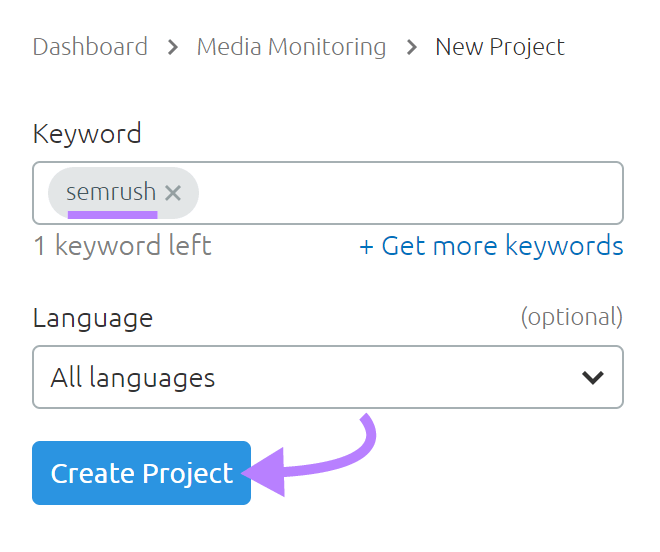The width and height of the screenshot is (660, 552).
Task: Navigate to Media Monitoring breadcrumb
Action: (291, 47)
